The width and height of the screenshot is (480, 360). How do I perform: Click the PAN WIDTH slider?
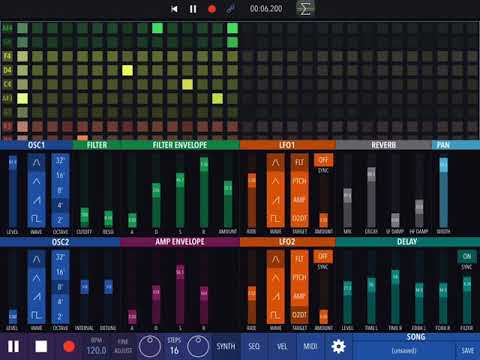click(x=443, y=191)
